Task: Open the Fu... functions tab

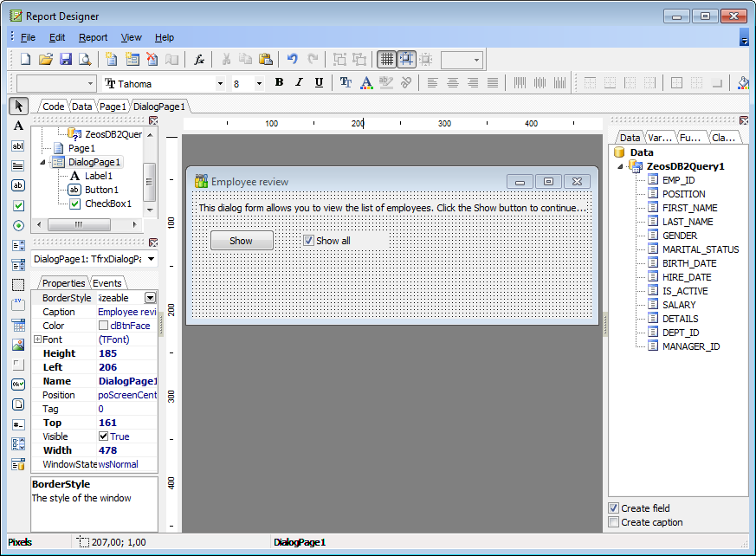Action: (x=690, y=138)
